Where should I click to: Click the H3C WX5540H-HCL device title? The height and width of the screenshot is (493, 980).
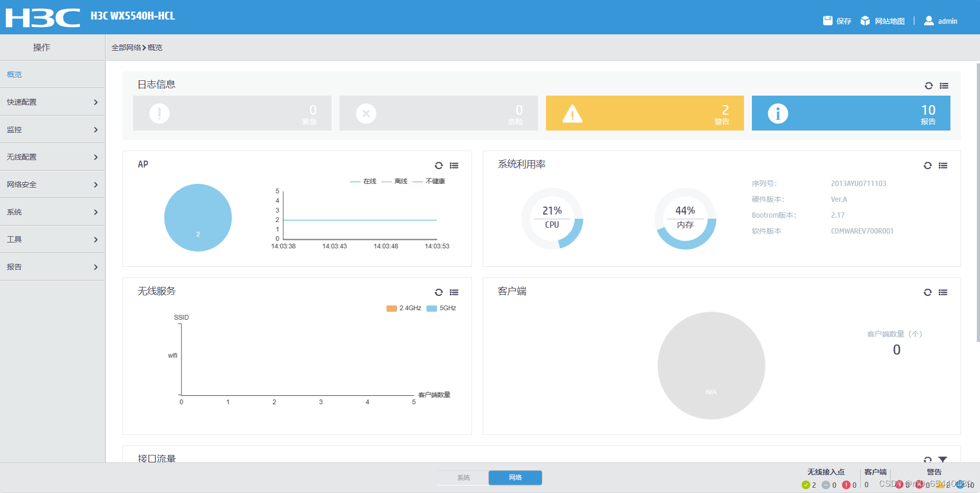pyautogui.click(x=133, y=16)
